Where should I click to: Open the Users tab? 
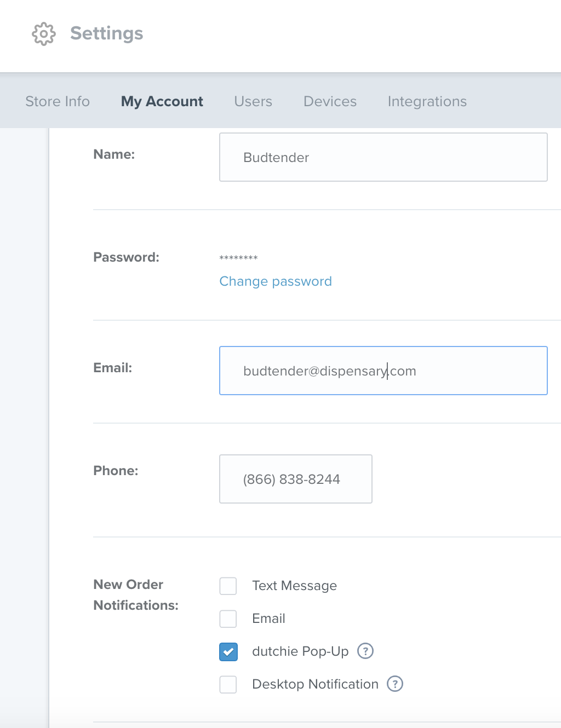253,101
